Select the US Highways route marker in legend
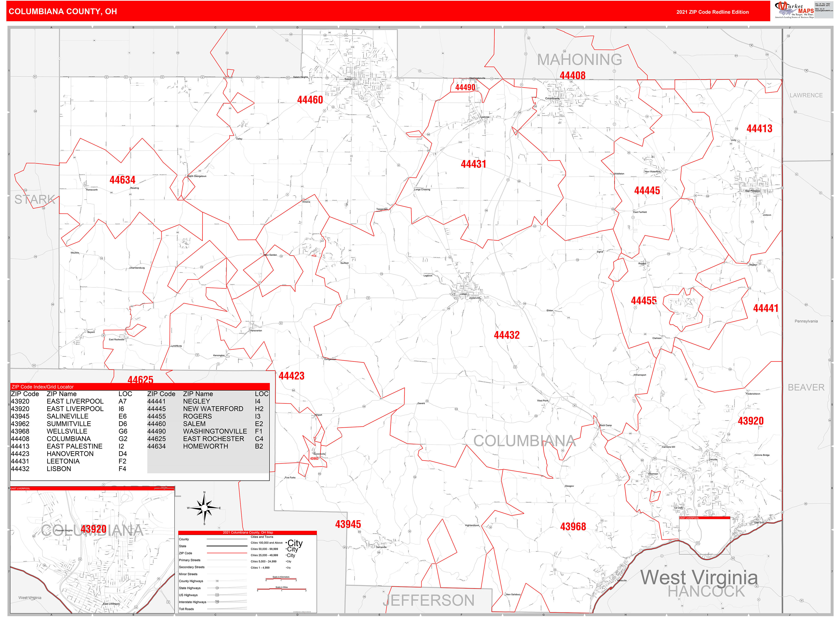The width and height of the screenshot is (840, 617). [217, 595]
